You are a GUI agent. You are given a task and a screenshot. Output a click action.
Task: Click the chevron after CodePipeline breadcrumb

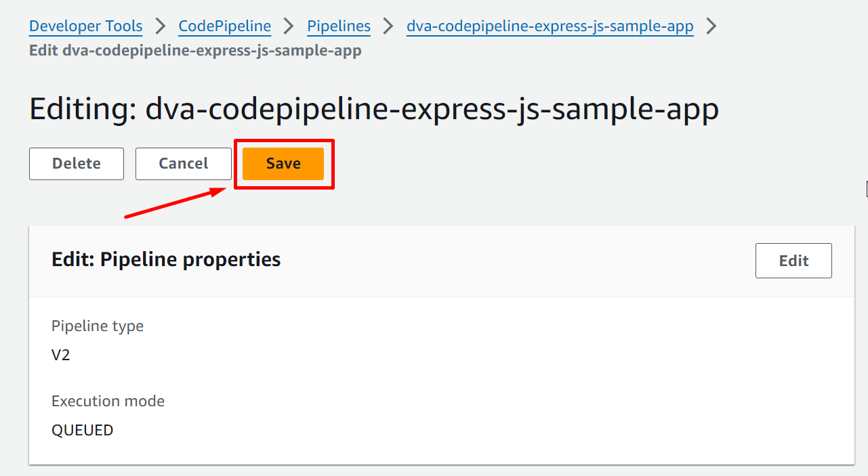pos(289,26)
